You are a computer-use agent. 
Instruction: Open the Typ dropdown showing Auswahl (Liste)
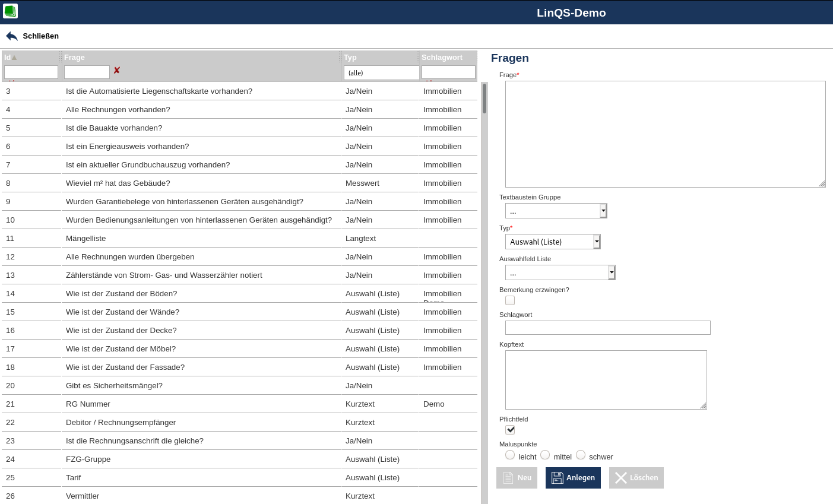pos(597,242)
